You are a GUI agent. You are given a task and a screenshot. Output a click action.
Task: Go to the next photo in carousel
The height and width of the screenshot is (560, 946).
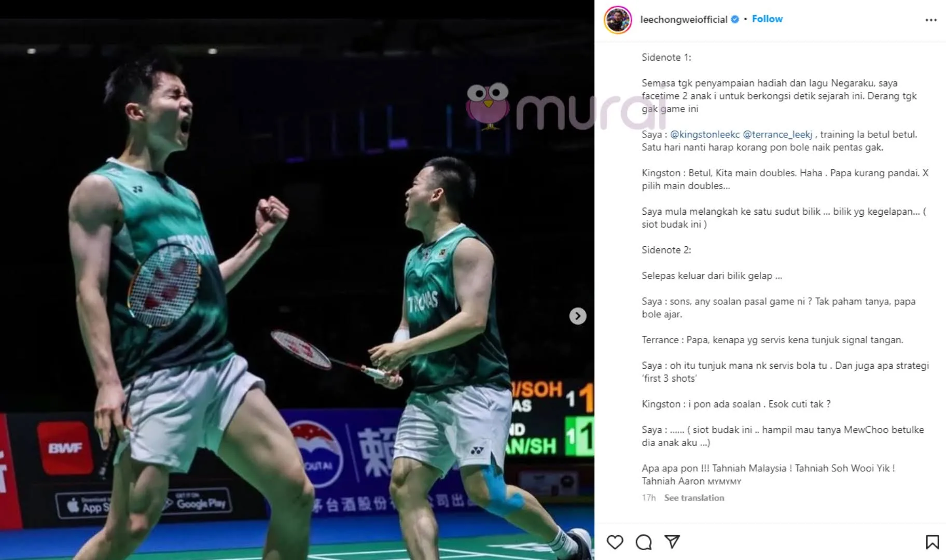click(x=578, y=316)
